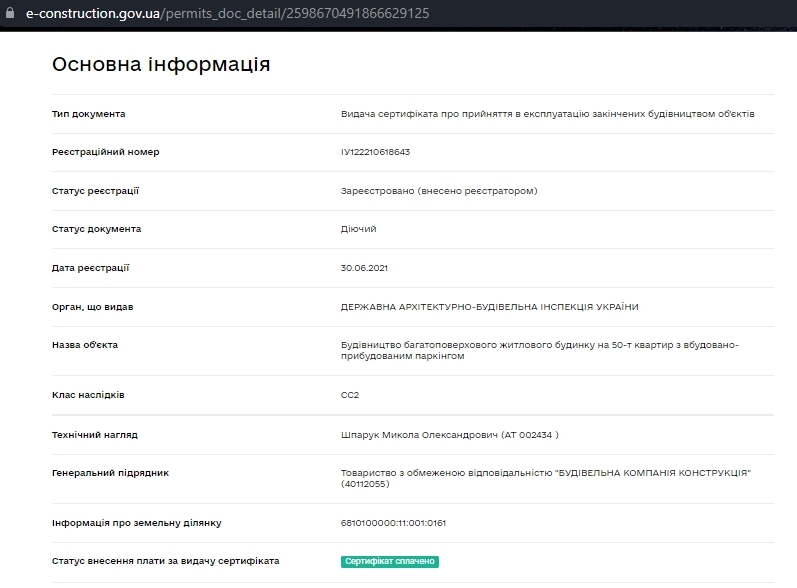Click the 'Назва об'єкта' label

click(x=85, y=345)
